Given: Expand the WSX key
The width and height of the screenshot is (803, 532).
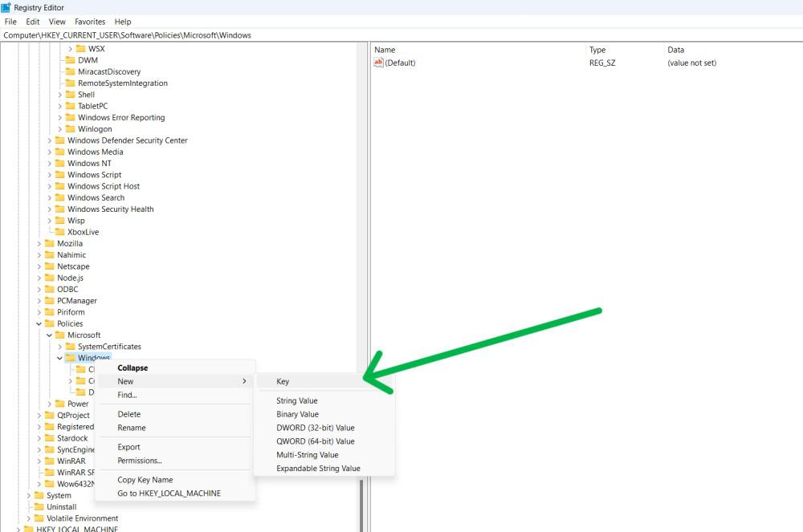Looking at the screenshot, I should click(x=70, y=49).
